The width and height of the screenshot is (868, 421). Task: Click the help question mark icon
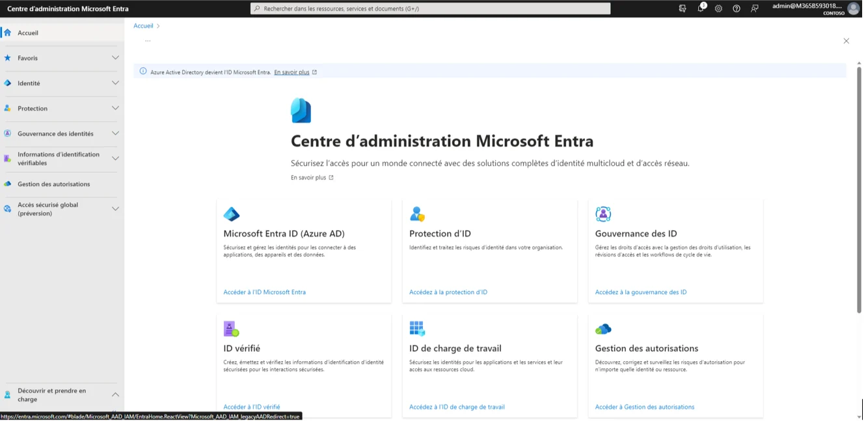pyautogui.click(x=736, y=8)
